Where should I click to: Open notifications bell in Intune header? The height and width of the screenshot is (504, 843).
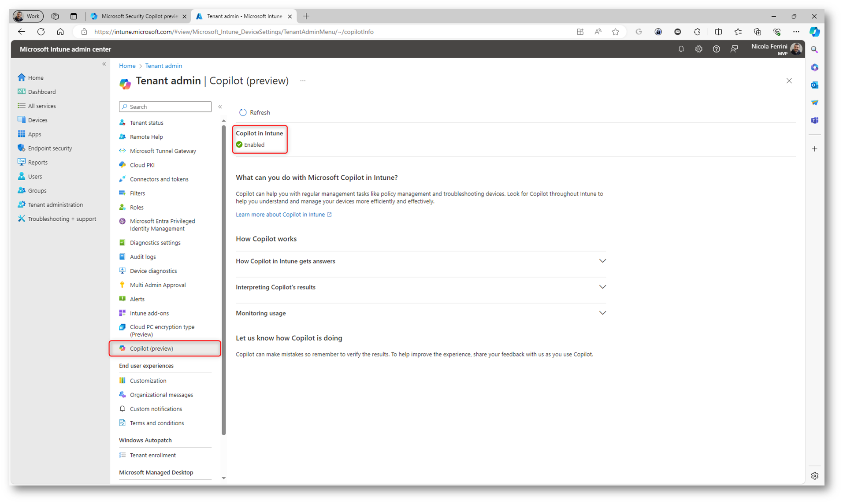(x=681, y=49)
